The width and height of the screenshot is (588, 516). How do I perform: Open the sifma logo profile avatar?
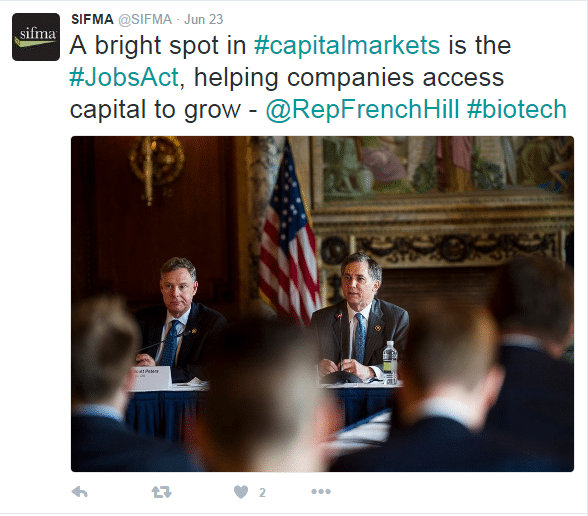pyautogui.click(x=36, y=37)
